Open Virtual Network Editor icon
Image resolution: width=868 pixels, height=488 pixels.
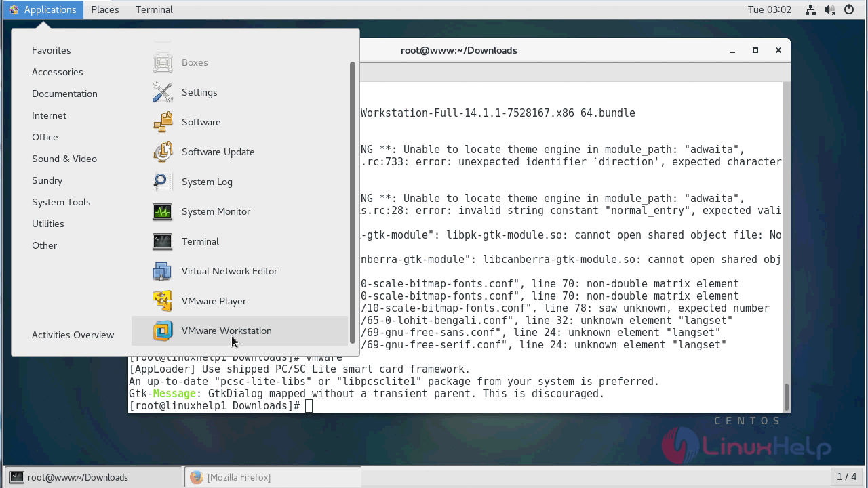point(163,271)
